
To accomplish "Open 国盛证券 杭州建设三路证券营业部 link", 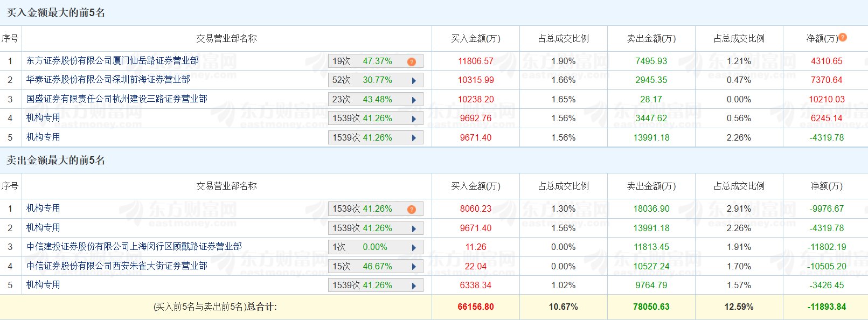I will pos(117,99).
